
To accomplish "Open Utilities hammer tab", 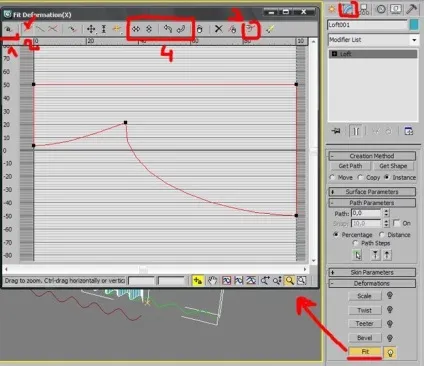I will click(x=412, y=9).
